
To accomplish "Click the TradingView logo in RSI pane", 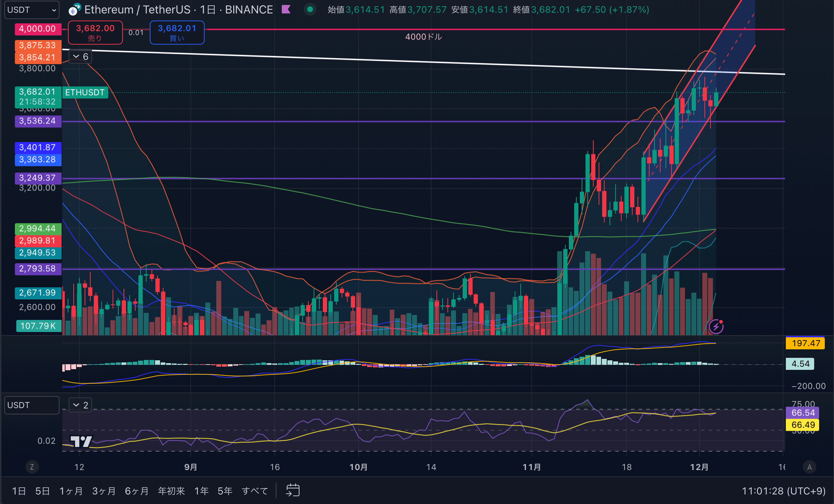I will pos(81,441).
